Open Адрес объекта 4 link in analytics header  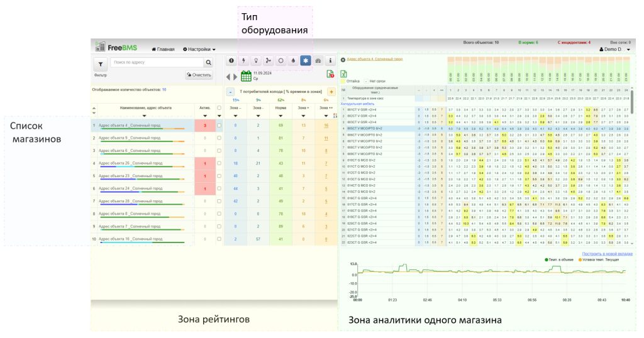point(375,59)
